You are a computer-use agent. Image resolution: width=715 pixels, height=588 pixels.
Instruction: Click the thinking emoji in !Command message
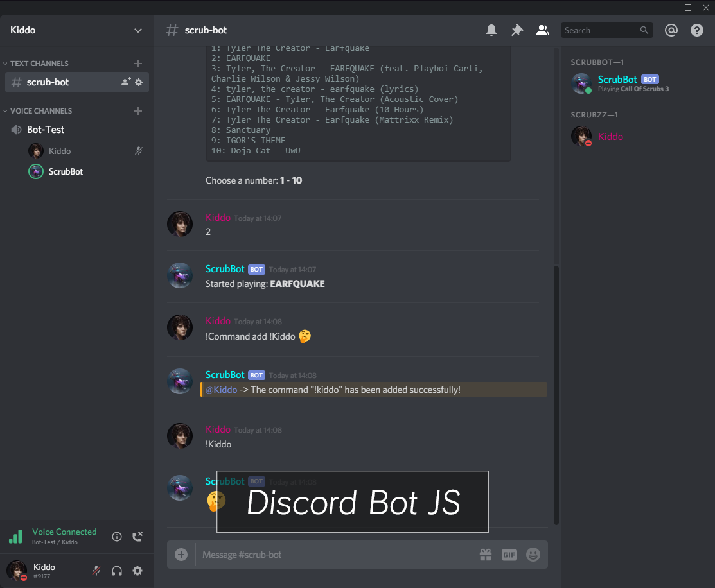(305, 336)
